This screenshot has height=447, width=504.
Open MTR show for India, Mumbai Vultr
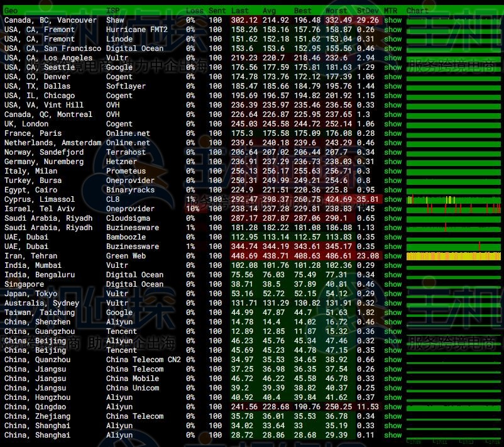pos(393,265)
